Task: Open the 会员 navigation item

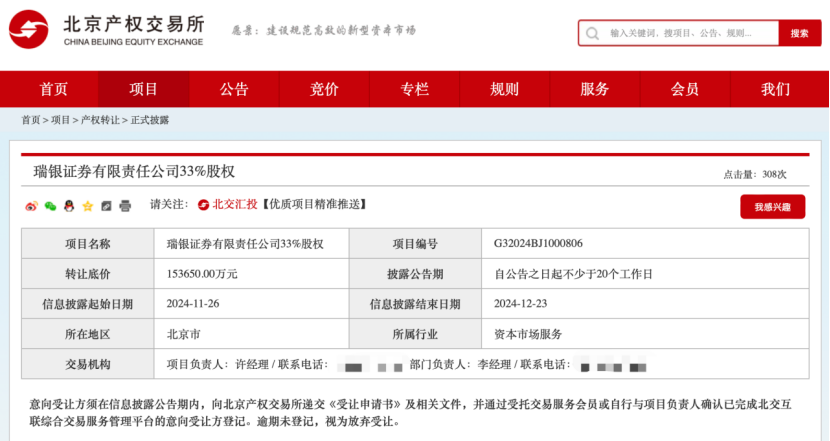Action: [685, 89]
